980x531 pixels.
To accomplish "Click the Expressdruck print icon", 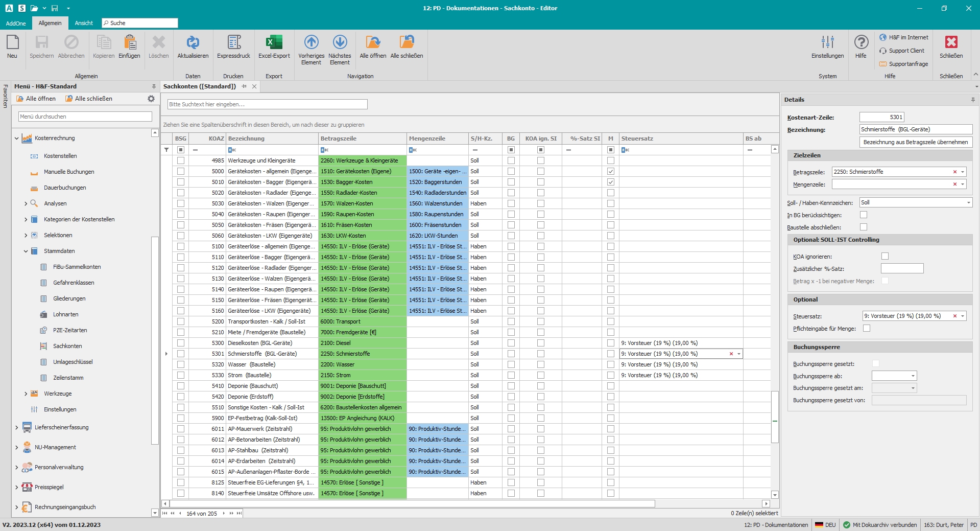I will pos(233,42).
